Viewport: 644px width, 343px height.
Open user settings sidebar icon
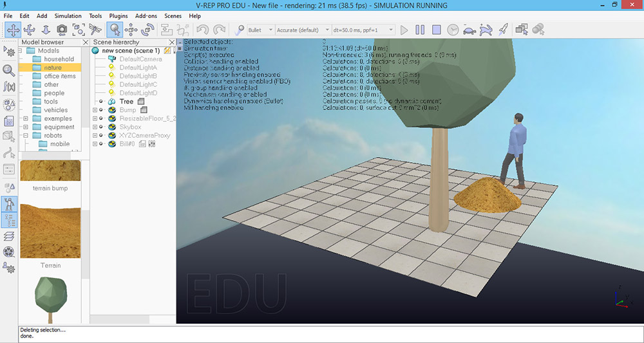[x=9, y=268]
